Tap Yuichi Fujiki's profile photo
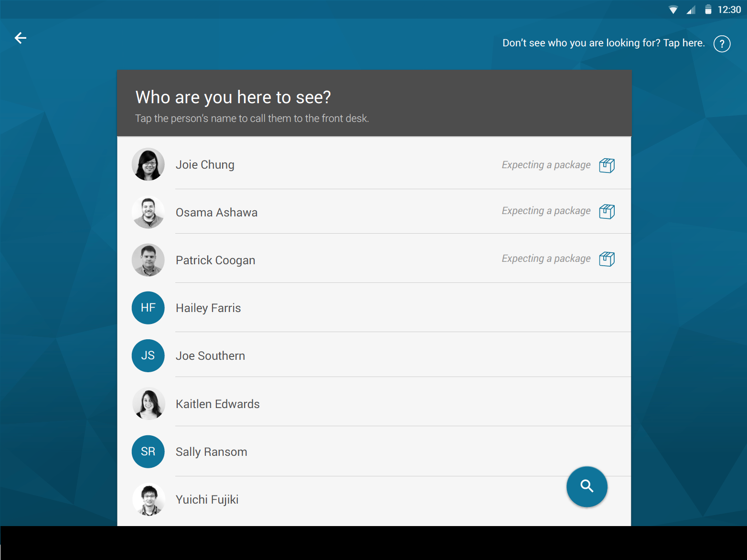The height and width of the screenshot is (560, 747). click(x=149, y=499)
